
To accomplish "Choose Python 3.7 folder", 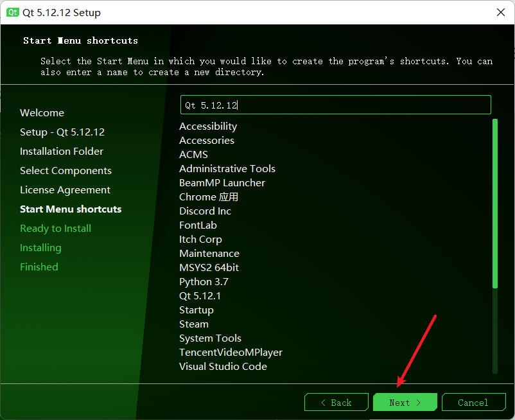I will [204, 282].
